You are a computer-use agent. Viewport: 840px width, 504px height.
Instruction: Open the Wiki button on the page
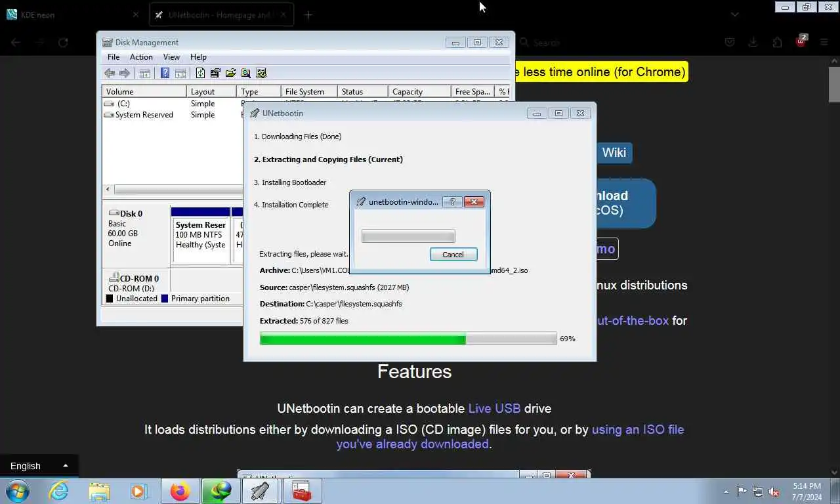click(614, 152)
